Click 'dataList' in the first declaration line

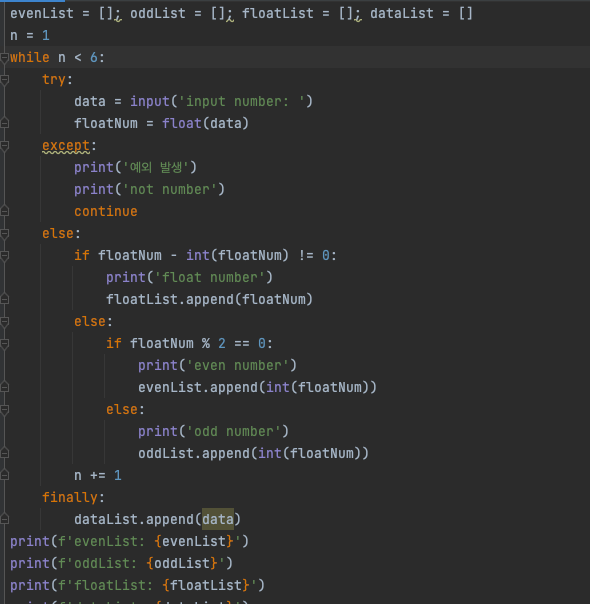[402, 14]
